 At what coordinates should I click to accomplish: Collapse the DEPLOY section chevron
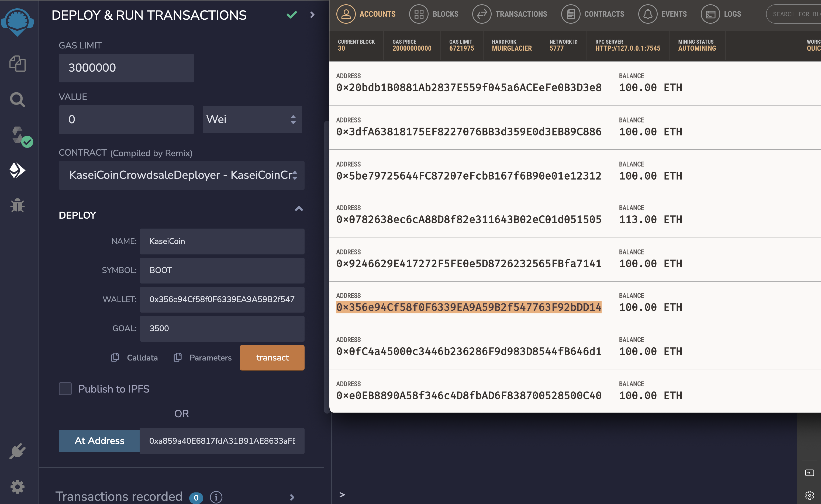(299, 209)
